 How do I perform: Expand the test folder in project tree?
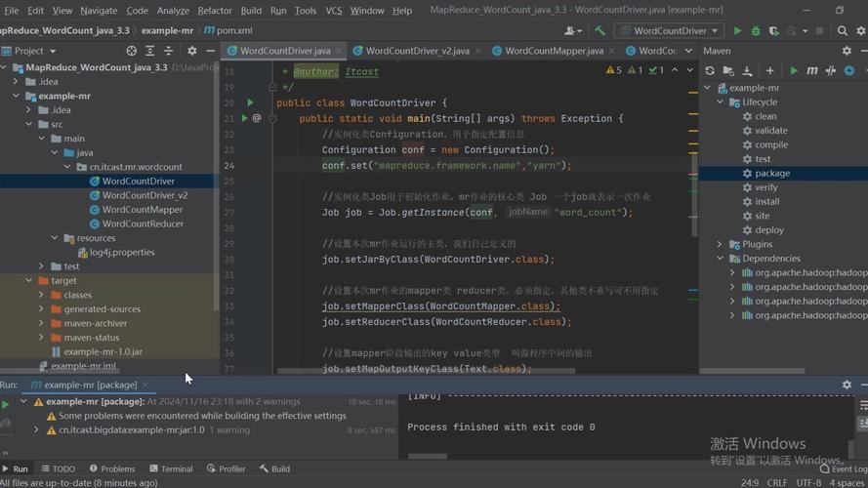[x=42, y=266]
